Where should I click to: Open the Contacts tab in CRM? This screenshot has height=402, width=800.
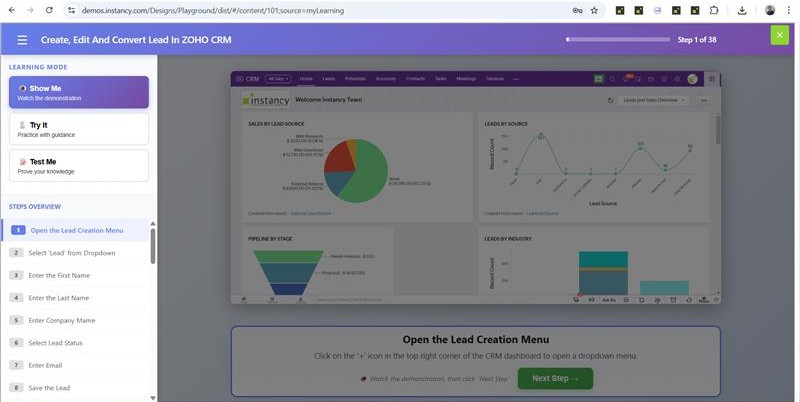(415, 78)
